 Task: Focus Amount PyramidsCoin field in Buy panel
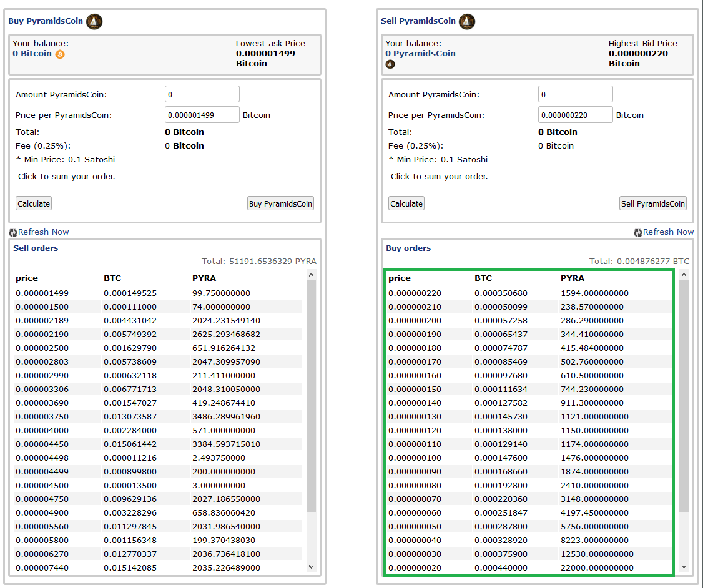point(202,94)
